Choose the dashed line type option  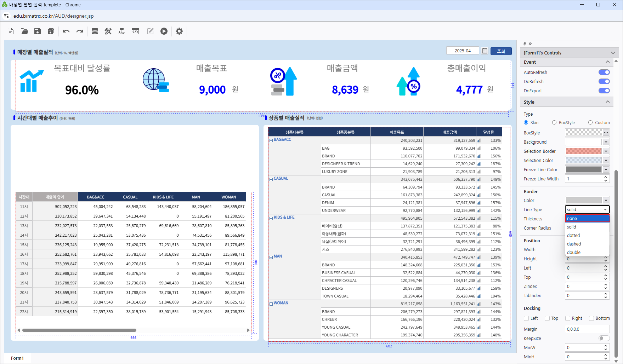(574, 244)
